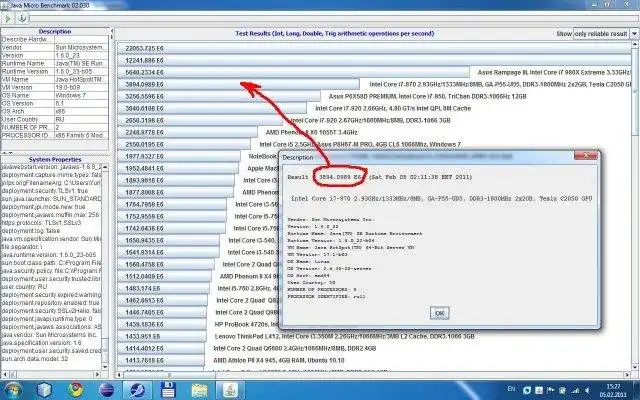The width and height of the screenshot is (640, 400).
Task: Click the Runtime Name 'Java(TM) SE Run' cell
Action: tap(81, 63)
